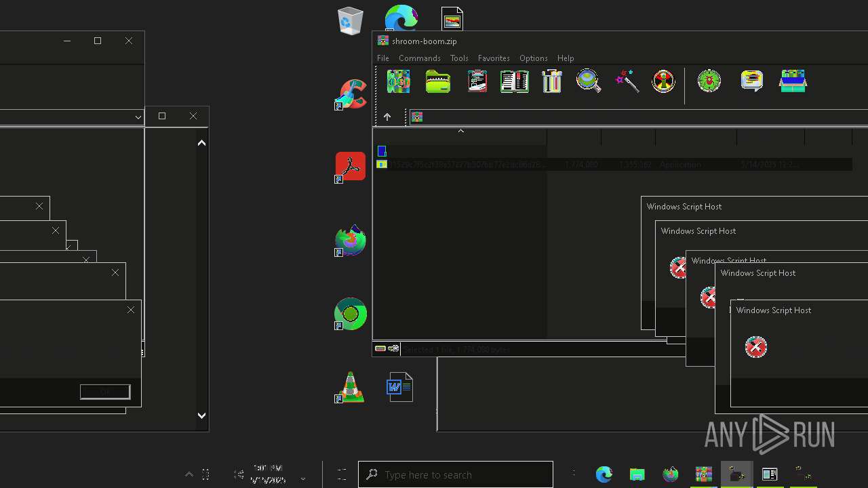868x488 pixels.
Task: Click the Name column sort arrow header
Action: tap(460, 131)
